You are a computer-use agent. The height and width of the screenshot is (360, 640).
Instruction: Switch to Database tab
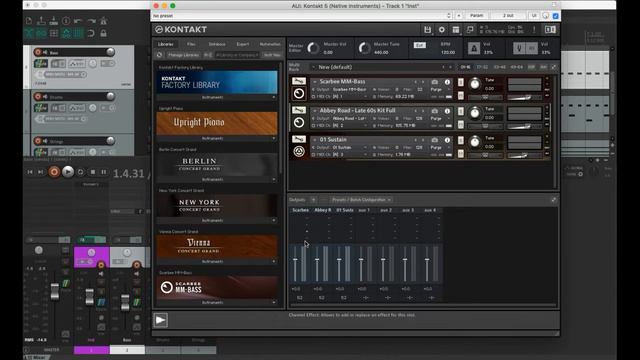[x=217, y=44]
